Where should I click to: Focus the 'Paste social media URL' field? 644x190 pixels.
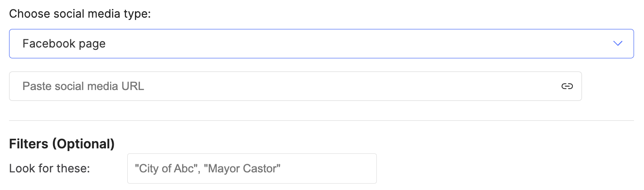(295, 86)
